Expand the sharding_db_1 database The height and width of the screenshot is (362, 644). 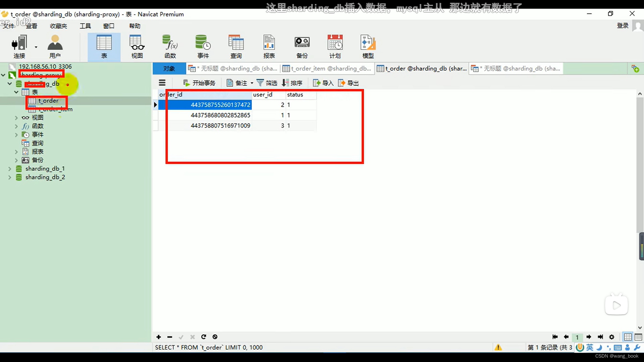coord(10,169)
